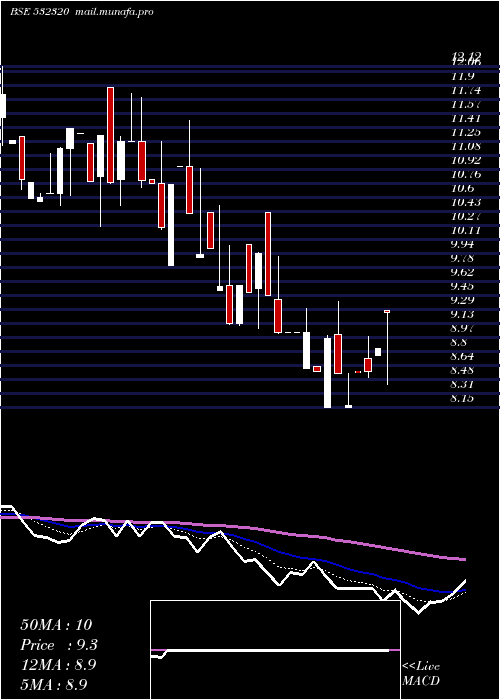
Task: Click the 8.48 price level label
Action: click(x=464, y=370)
